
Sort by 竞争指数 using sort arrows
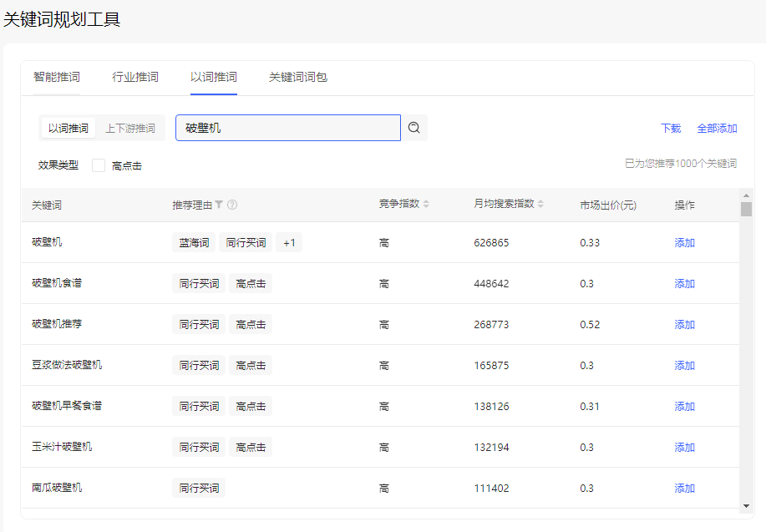pos(427,205)
